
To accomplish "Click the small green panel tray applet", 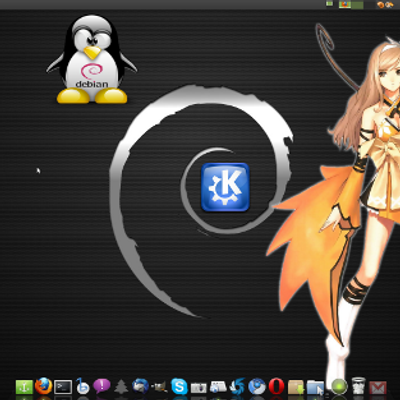I will 329,4.
